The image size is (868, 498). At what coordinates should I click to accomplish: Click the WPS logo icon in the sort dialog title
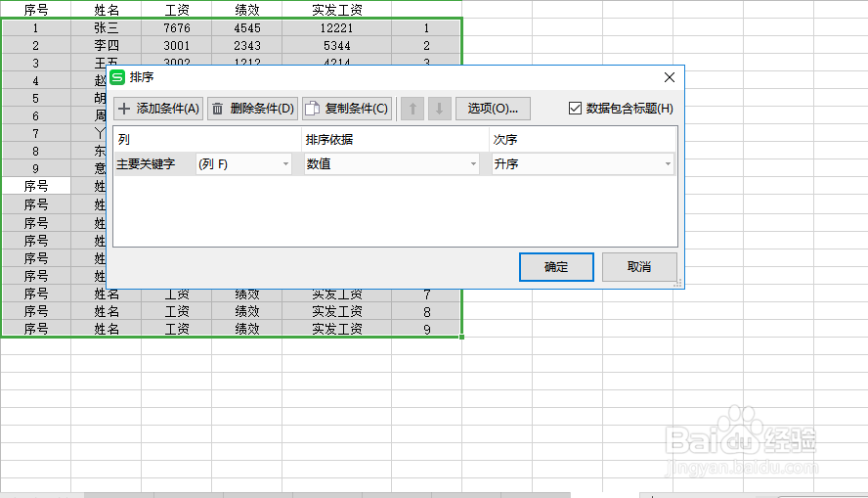117,77
